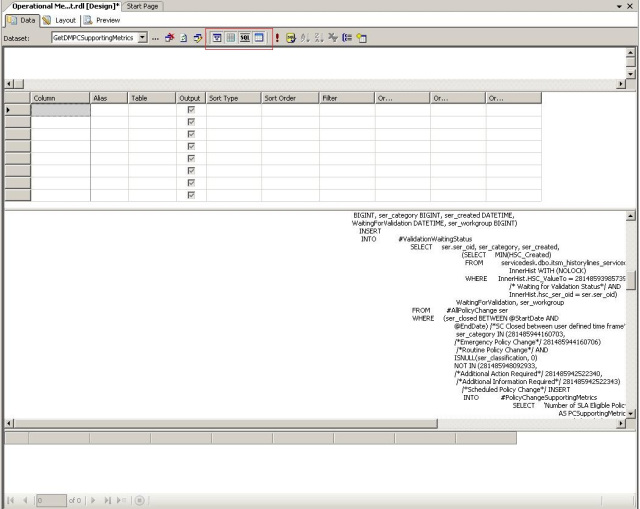640x509 pixels.
Task: Click the stop query circular icon
Action: tap(140, 500)
